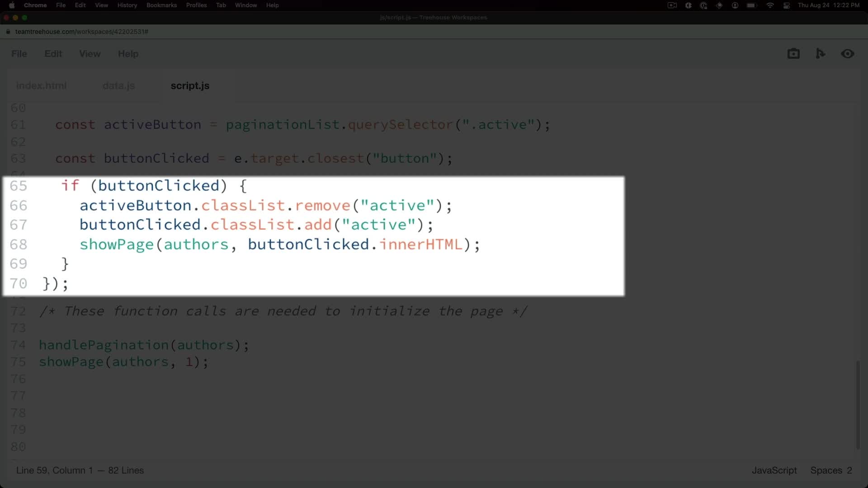Click line number 80 in gutter
This screenshot has height=488, width=868.
click(18, 447)
